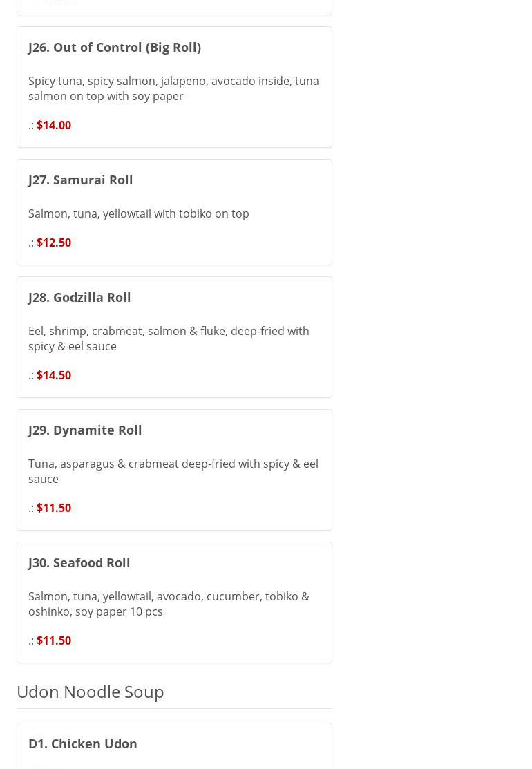532x769 pixels.
Task: Click the Out of Control roll description text
Action: [173, 88]
